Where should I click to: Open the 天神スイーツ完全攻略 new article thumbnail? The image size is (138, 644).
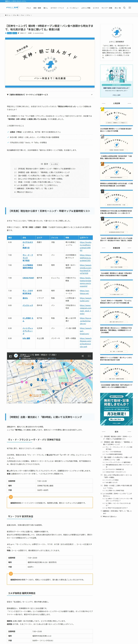[117, 289]
